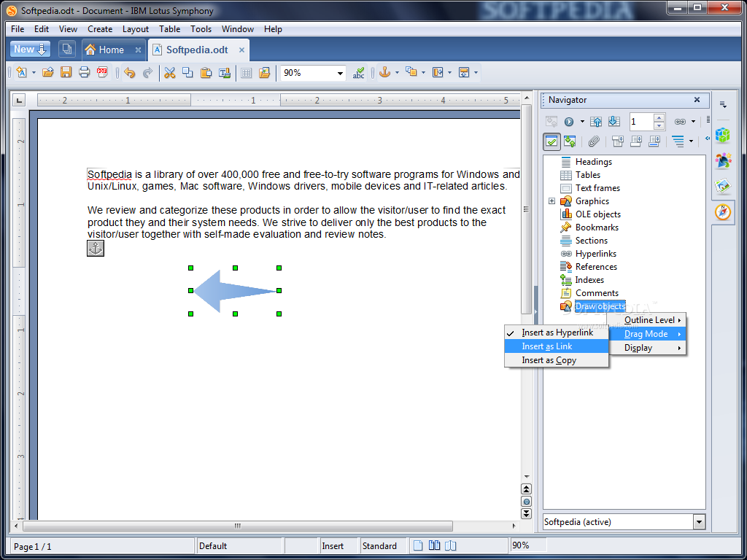Open the anchor icon dropdown arrow

tap(397, 73)
